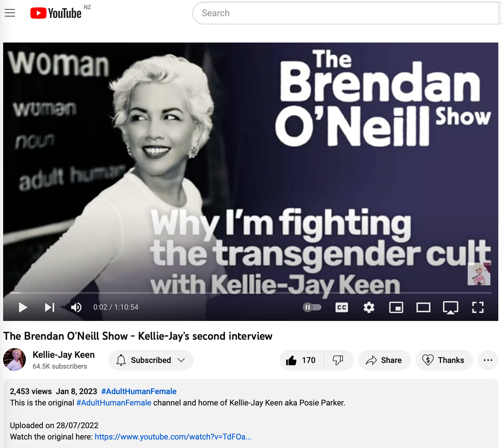Screen dimensions: 502x448
Task: Dislike the video with thumbs down
Action: point(338,360)
